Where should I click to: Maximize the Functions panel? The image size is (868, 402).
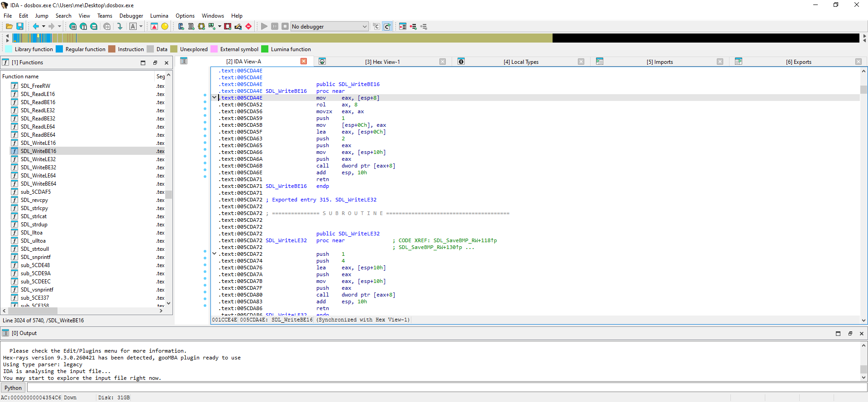143,62
